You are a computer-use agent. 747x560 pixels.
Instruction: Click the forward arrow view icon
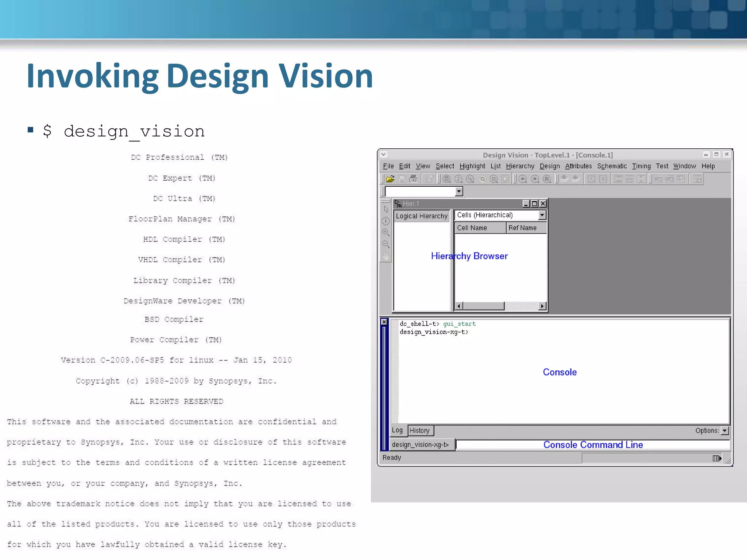(x=535, y=179)
